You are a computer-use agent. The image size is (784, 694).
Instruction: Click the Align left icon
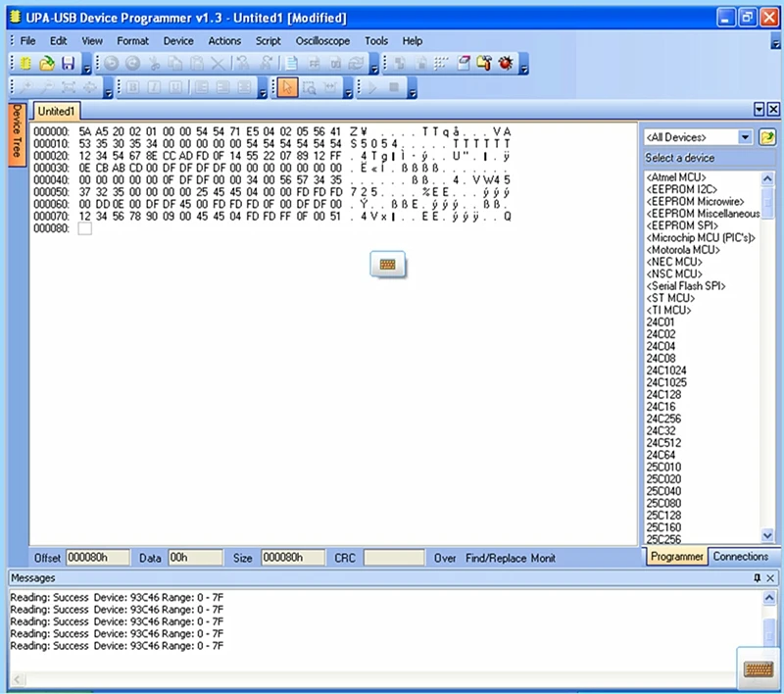(x=202, y=87)
